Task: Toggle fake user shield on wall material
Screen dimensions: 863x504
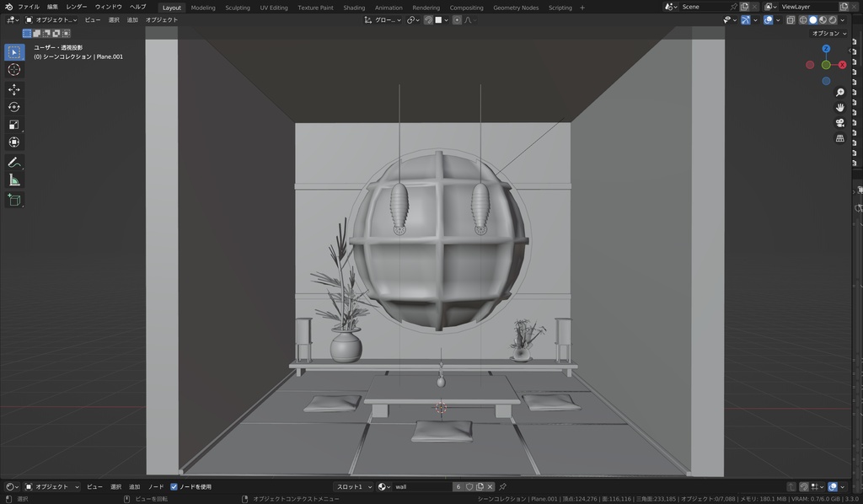Action: [469, 486]
